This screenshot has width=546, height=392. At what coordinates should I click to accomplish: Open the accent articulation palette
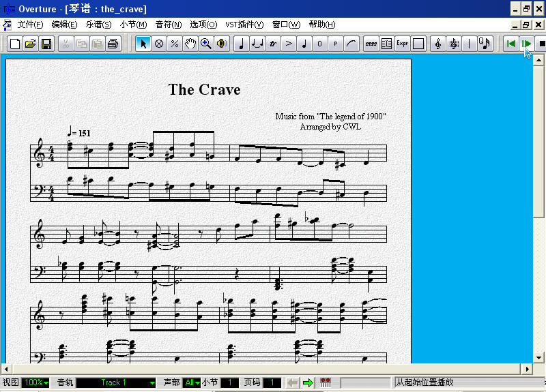pyautogui.click(x=288, y=44)
